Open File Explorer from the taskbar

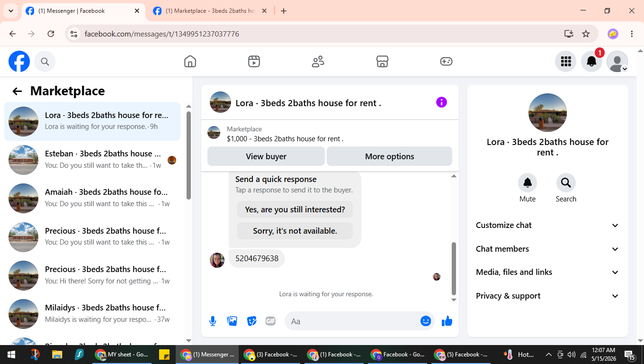pyautogui.click(x=57, y=355)
